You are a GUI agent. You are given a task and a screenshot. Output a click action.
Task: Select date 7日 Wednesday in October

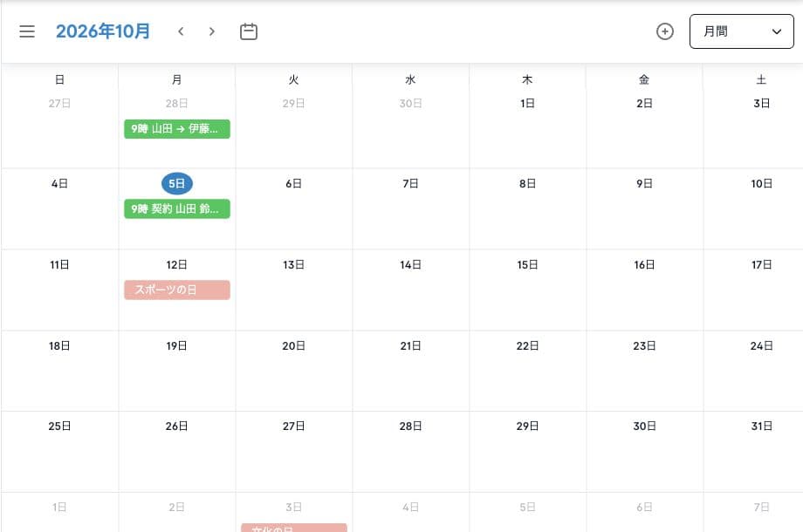pos(410,184)
